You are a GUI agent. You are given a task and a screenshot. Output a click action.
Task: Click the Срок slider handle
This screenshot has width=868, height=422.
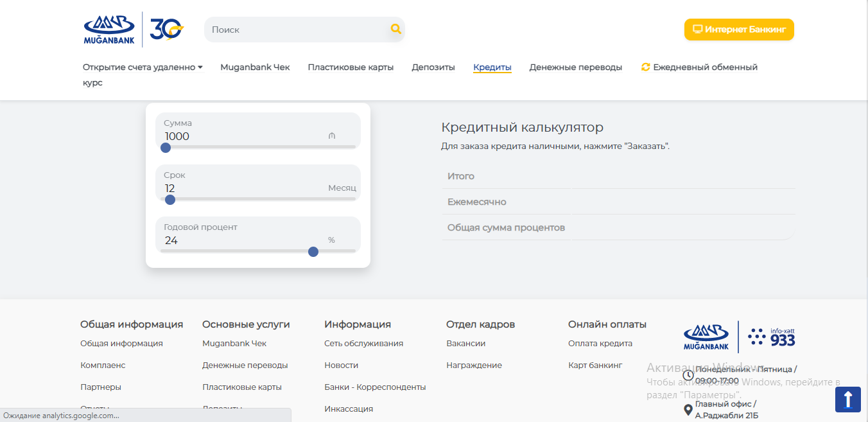(170, 200)
